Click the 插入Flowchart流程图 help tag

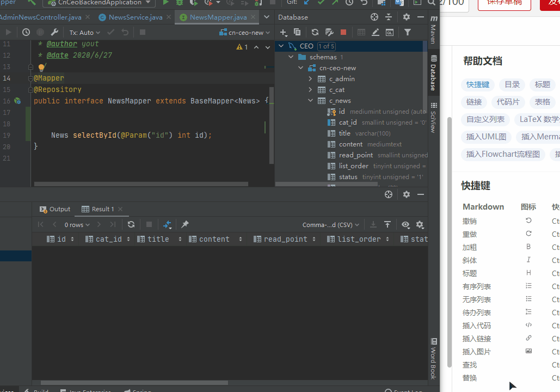pos(503,154)
